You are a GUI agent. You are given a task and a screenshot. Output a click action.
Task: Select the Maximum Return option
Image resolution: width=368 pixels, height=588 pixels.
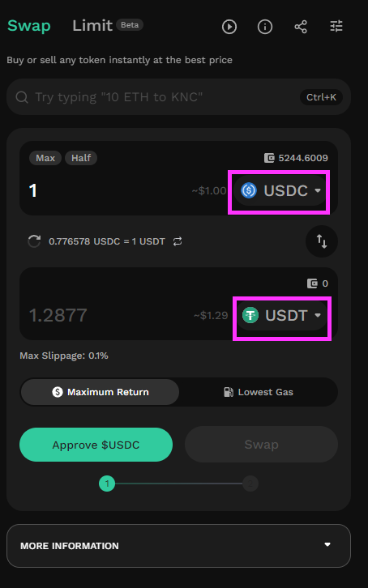(x=100, y=392)
